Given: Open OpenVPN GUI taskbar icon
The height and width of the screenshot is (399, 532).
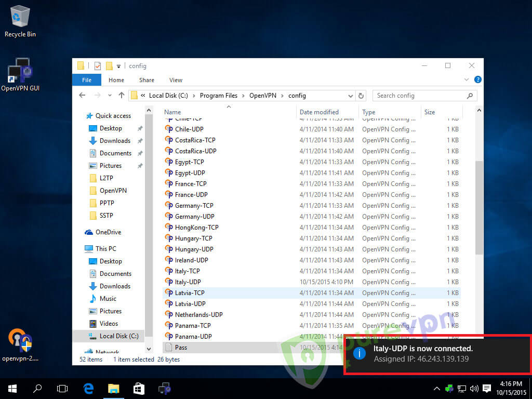Looking at the screenshot, I should click(x=165, y=389).
